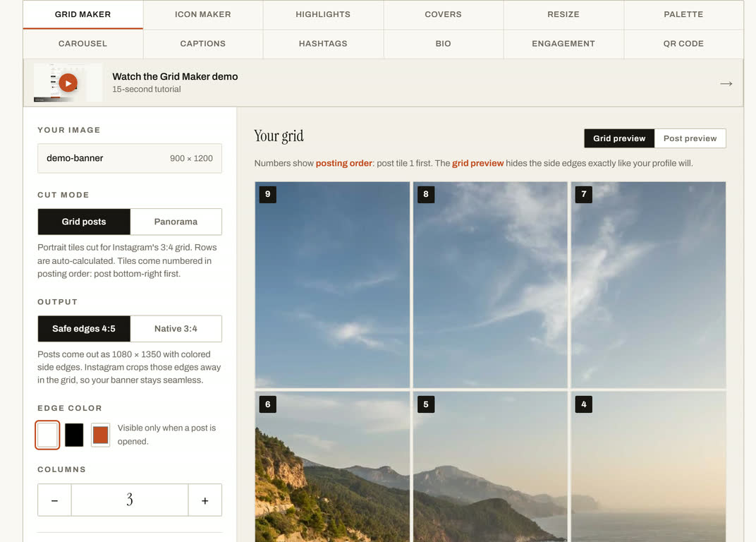Click the Your grid heading
The width and height of the screenshot is (756, 542).
[x=279, y=136]
